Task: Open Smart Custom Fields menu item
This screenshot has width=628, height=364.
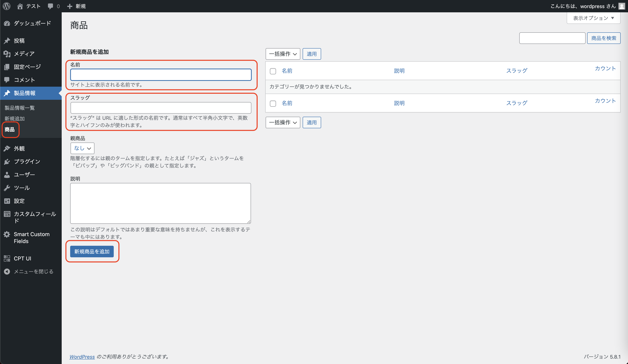Action: 31,238
